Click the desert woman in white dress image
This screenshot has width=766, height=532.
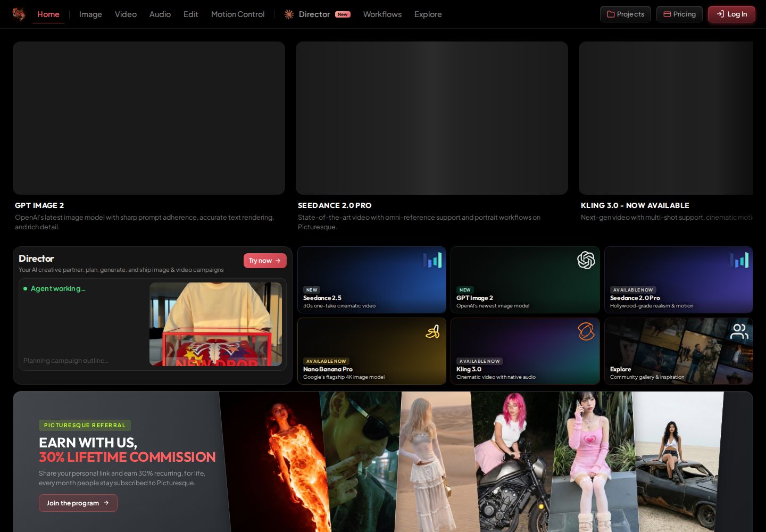pos(437,462)
